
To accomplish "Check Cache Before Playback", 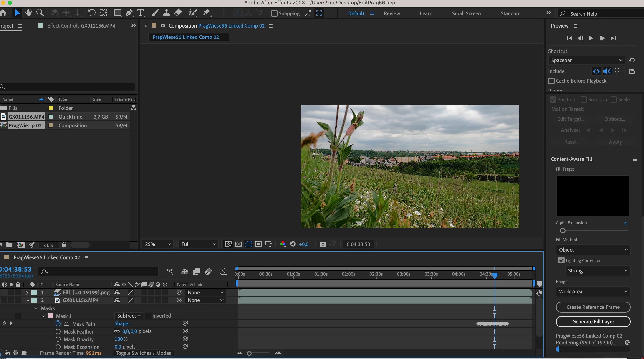I will pyautogui.click(x=551, y=81).
